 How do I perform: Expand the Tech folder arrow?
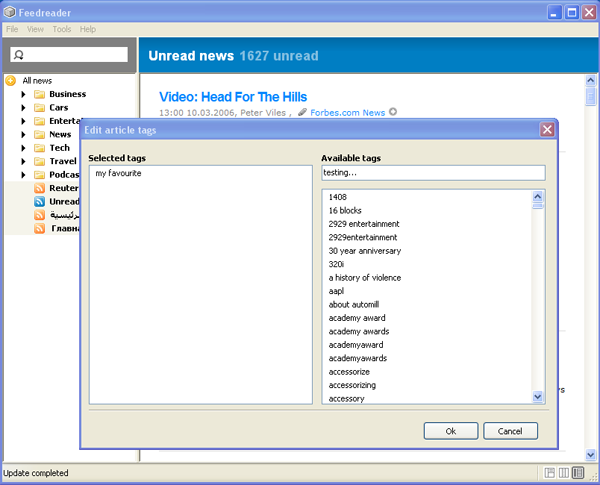24,148
